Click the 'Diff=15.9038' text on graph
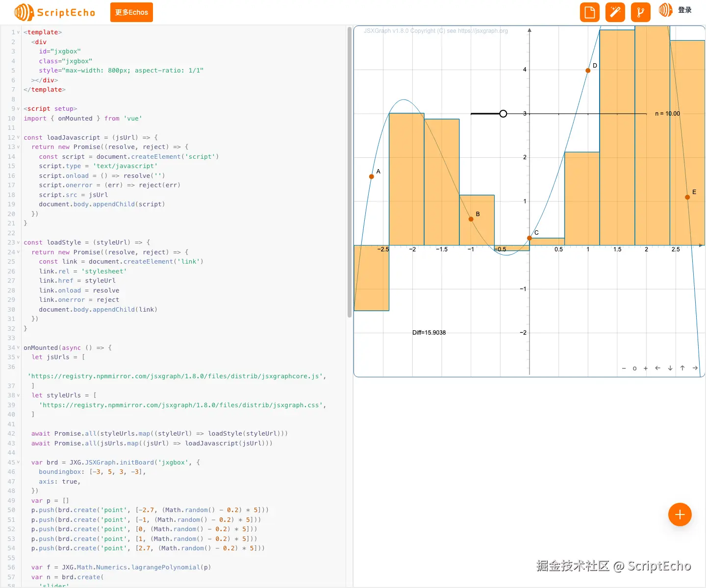Screen dimensions: 706x588 point(429,333)
